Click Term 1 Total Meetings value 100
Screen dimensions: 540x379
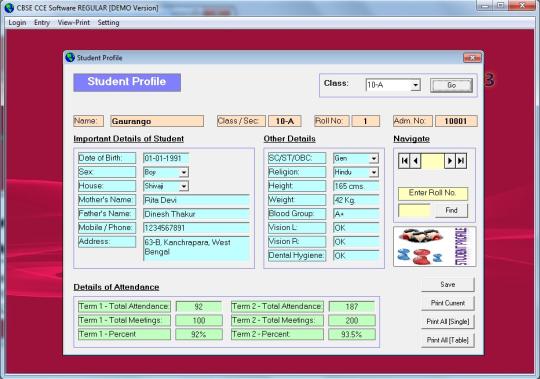(x=199, y=320)
